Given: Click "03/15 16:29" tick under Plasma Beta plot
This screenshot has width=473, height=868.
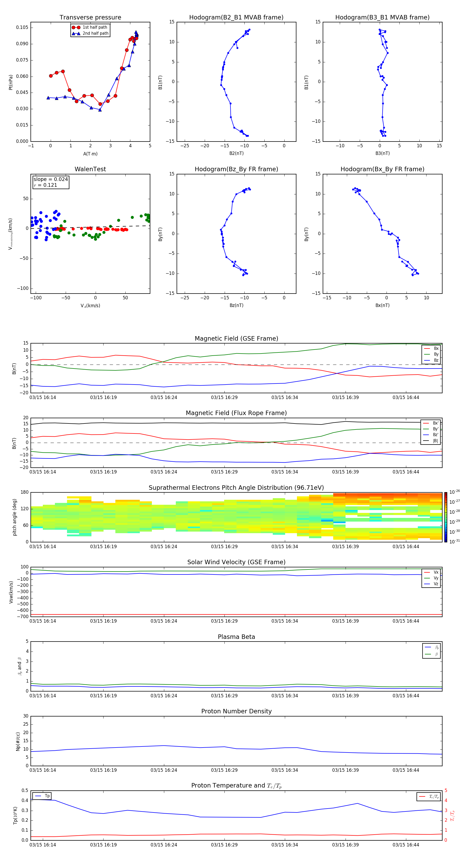Looking at the screenshot, I should point(224,695).
